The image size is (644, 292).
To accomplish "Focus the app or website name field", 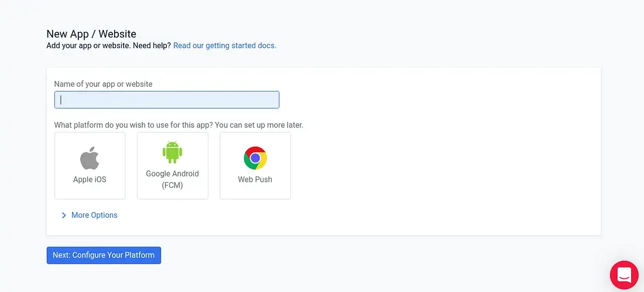I will (167, 100).
